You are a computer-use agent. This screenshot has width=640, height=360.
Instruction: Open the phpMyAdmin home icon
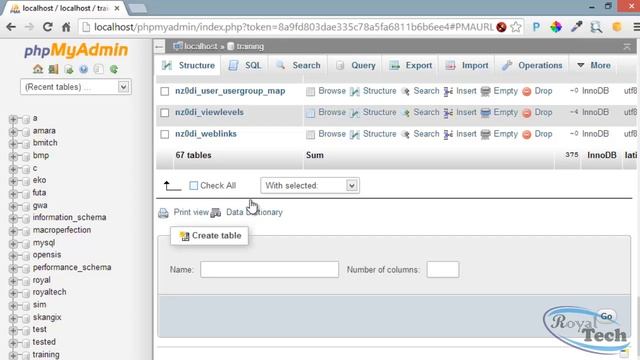[x=38, y=69]
